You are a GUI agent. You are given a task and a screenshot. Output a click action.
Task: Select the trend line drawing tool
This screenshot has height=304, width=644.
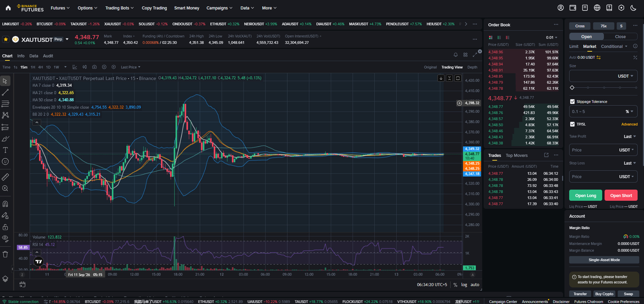point(5,92)
